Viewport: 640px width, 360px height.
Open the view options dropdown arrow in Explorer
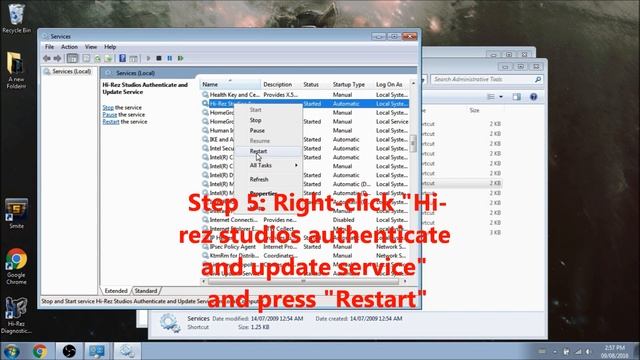pos(501,97)
